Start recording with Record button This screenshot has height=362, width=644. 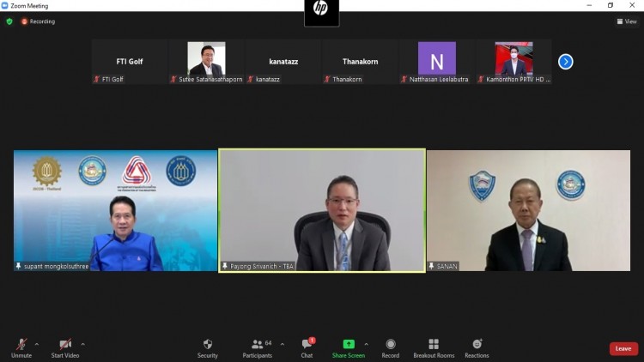point(390,348)
